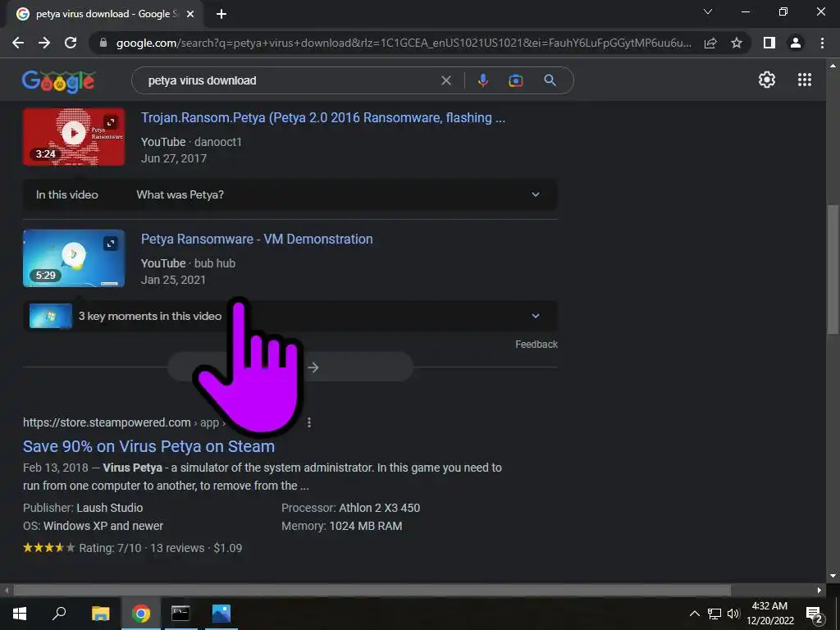Screen dimensions: 840x630
Task: Open Chrome three-dot menu
Action: 822,43
